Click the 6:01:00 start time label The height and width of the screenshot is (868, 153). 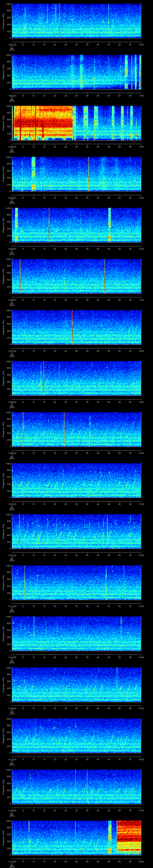pos(12,44)
